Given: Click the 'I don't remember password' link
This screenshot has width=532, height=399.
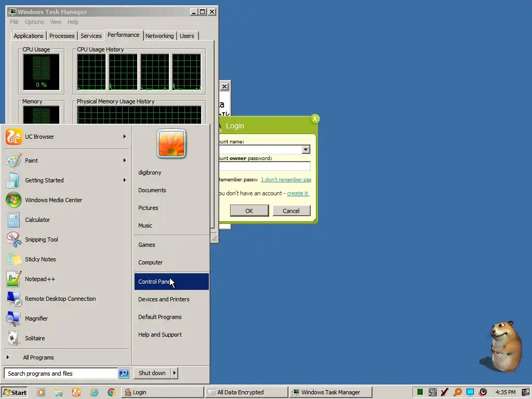Looking at the screenshot, I should tap(286, 179).
